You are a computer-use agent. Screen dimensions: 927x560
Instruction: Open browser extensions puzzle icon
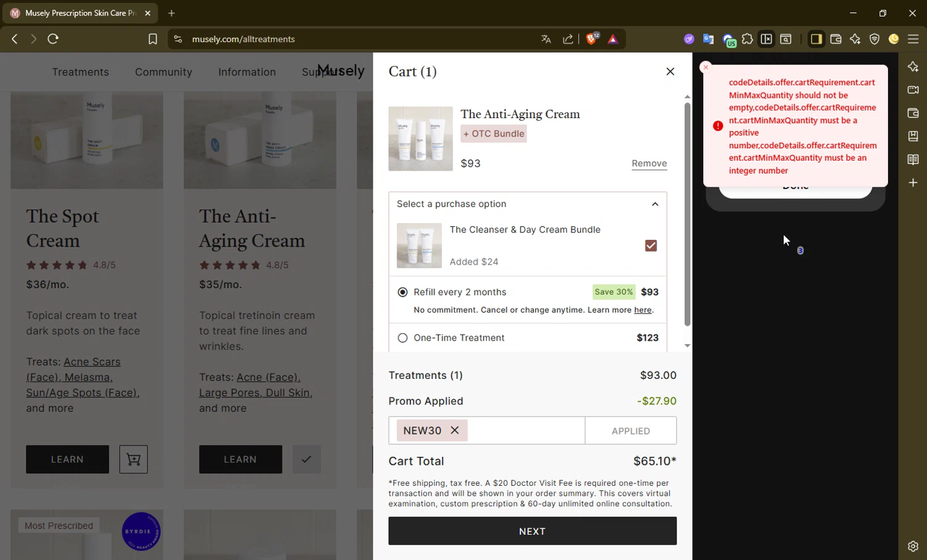[x=747, y=39]
